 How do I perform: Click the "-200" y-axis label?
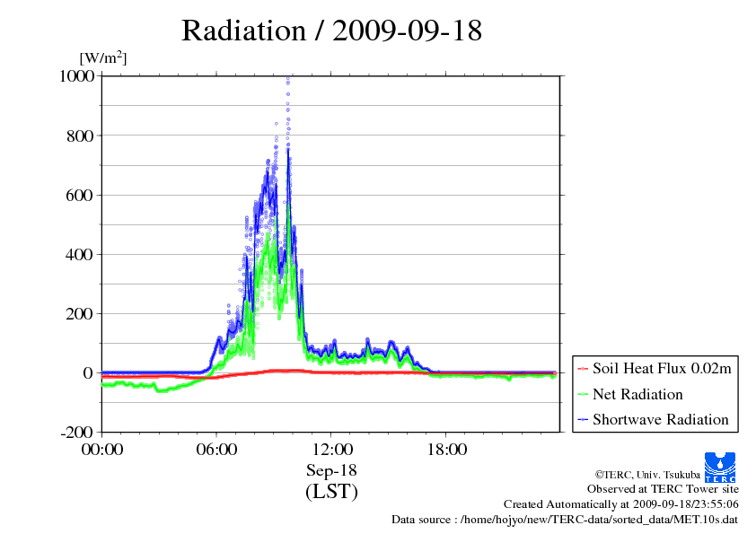77,433
